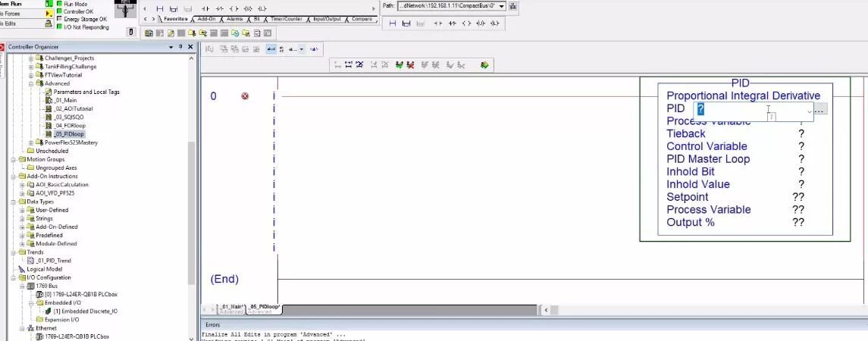
Task: Add an OTL instruction from the toolbar below the Path box
Action: 494,23
